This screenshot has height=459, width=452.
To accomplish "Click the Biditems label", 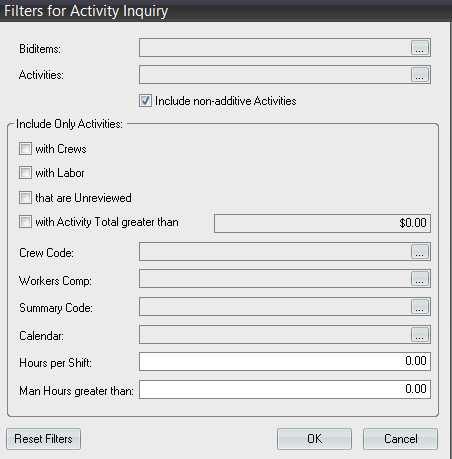I will click(40, 49).
